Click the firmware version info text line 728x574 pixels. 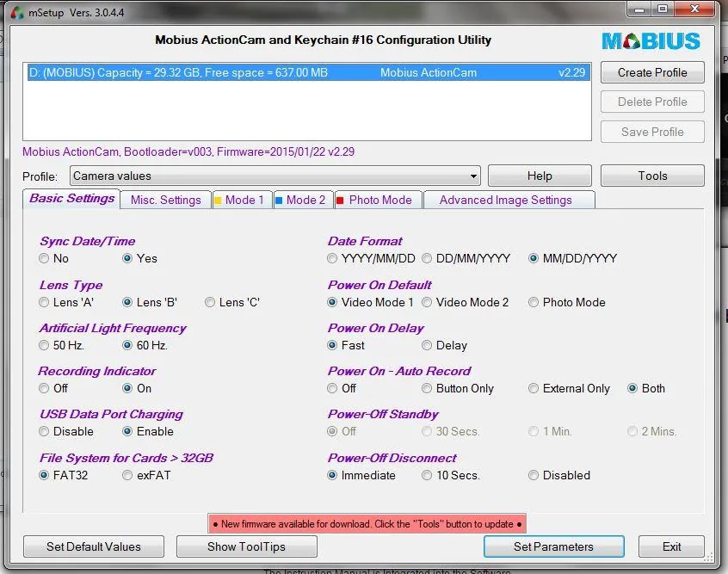coord(188,151)
